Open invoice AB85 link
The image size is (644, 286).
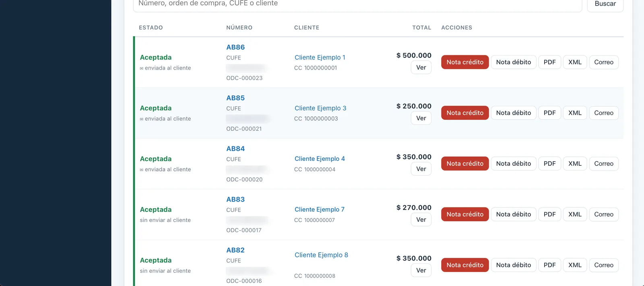pyautogui.click(x=235, y=98)
